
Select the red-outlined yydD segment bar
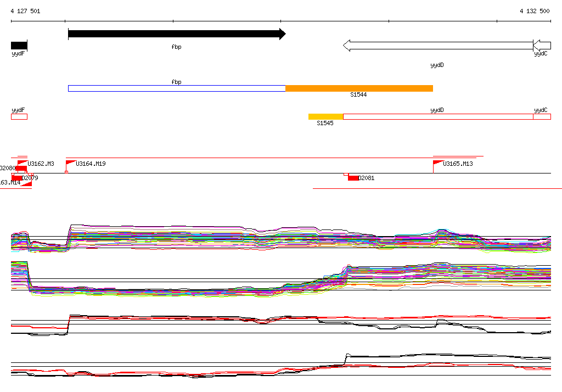pos(438,116)
